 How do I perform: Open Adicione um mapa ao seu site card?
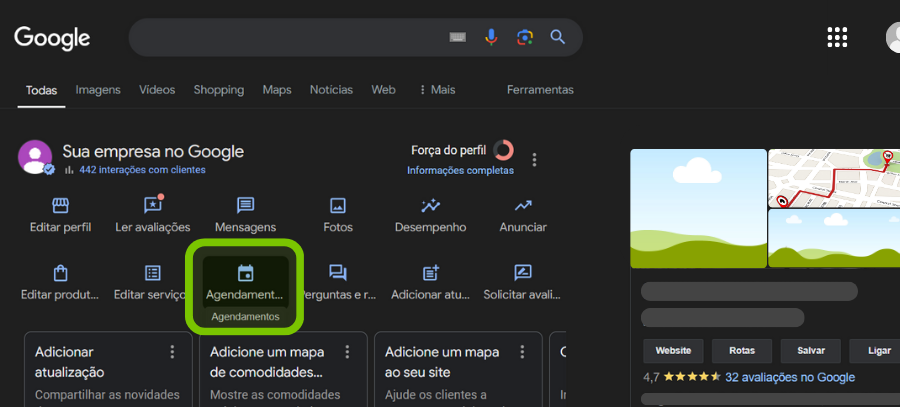tap(458, 370)
